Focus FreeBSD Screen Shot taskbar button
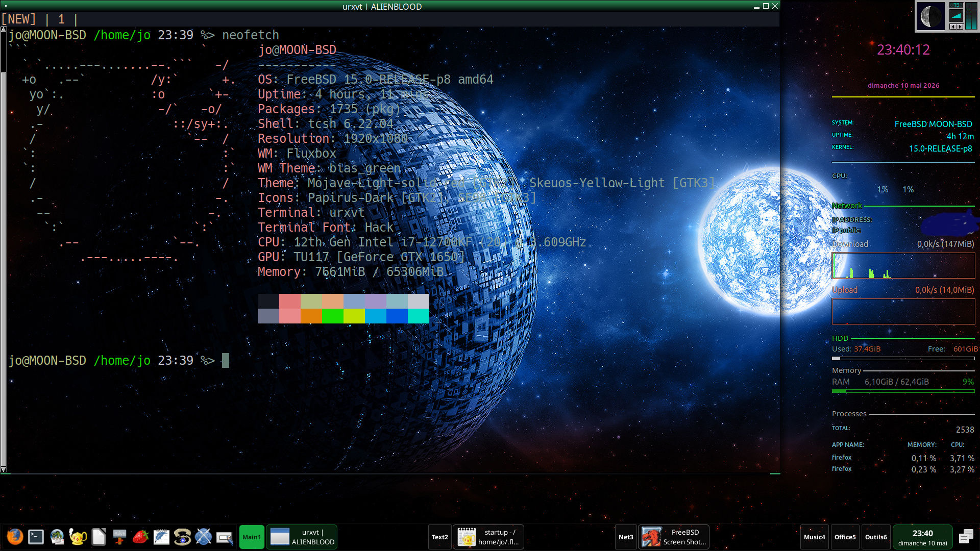Viewport: 980px width, 551px height. coord(674,537)
